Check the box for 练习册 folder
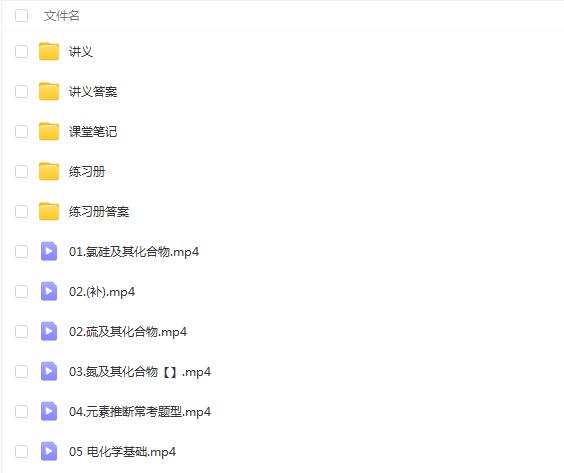This screenshot has height=473, width=564. [x=22, y=171]
